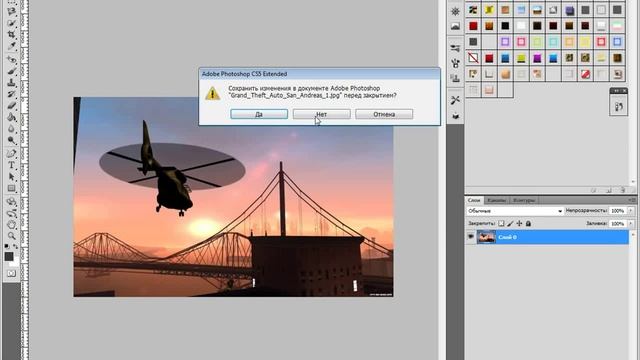This screenshot has width=640, height=360.
Task: Open the foreground color picker
Action: click(9, 256)
